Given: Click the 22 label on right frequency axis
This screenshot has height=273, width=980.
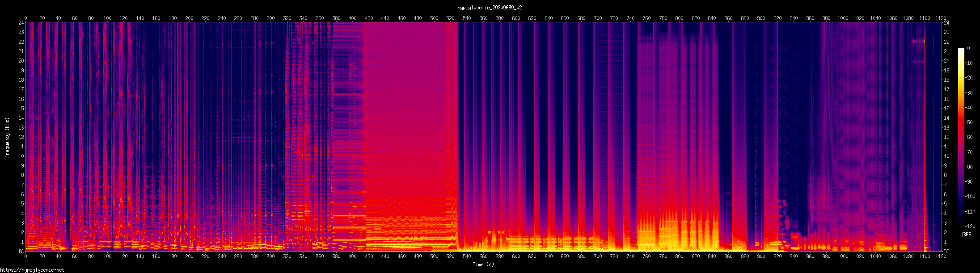Looking at the screenshot, I should (946, 42).
